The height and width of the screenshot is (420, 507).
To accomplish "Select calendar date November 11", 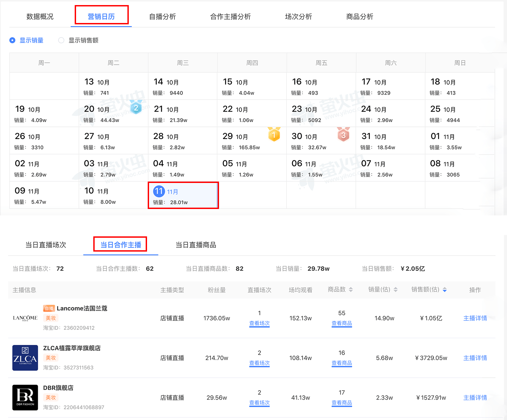I will pos(183,195).
